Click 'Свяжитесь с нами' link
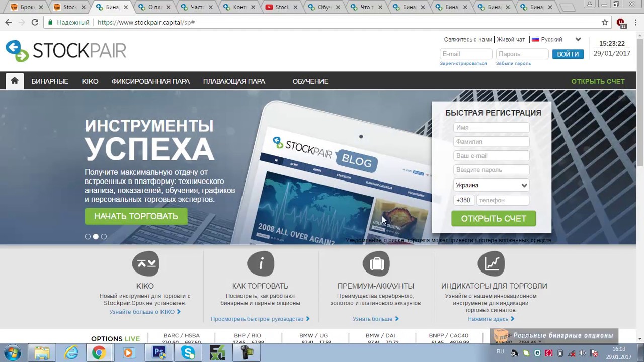 pos(468,39)
